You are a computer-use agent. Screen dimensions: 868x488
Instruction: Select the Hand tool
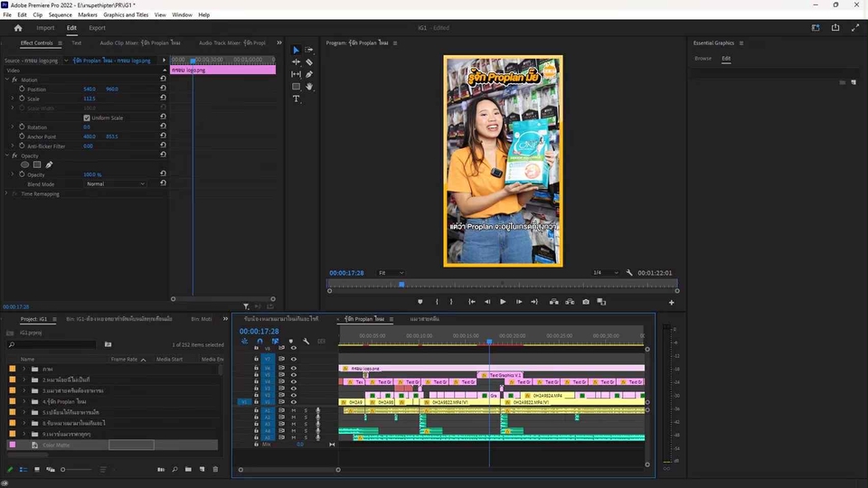click(x=309, y=87)
